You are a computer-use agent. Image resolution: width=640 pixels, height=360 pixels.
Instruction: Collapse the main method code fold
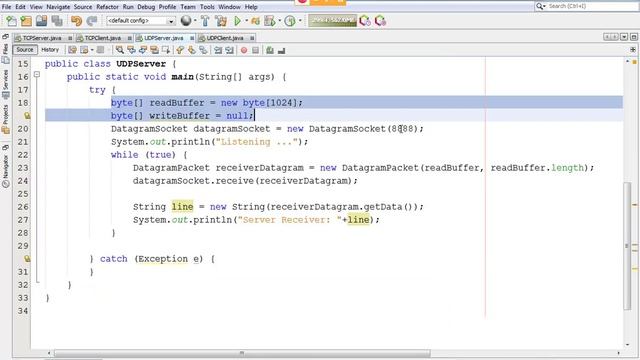tap(37, 75)
